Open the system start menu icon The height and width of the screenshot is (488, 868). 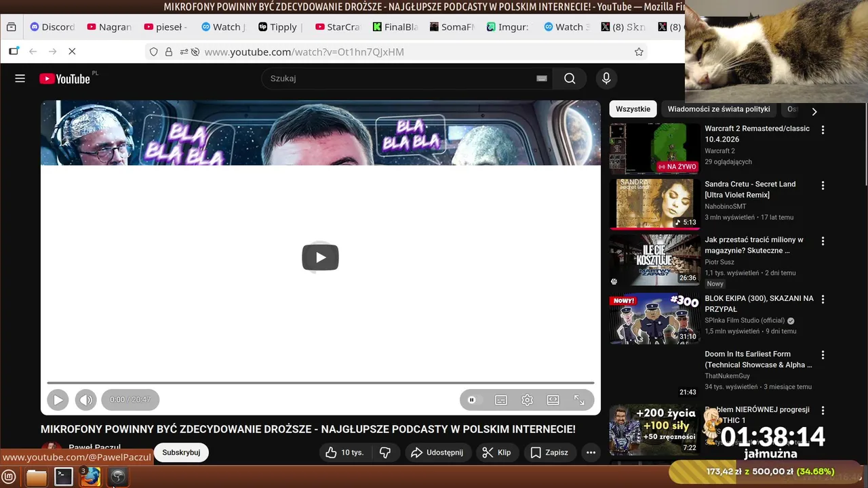coord(9,477)
